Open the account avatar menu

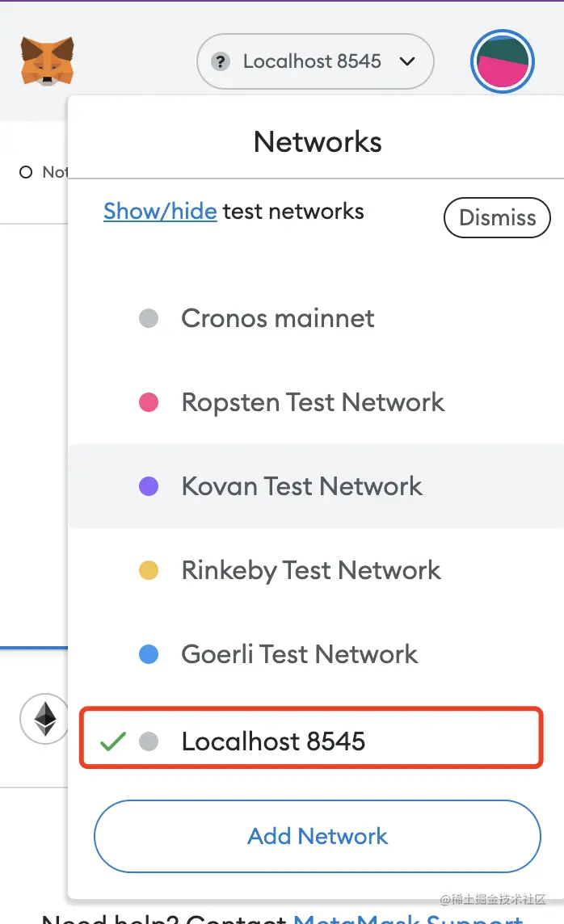tap(503, 61)
